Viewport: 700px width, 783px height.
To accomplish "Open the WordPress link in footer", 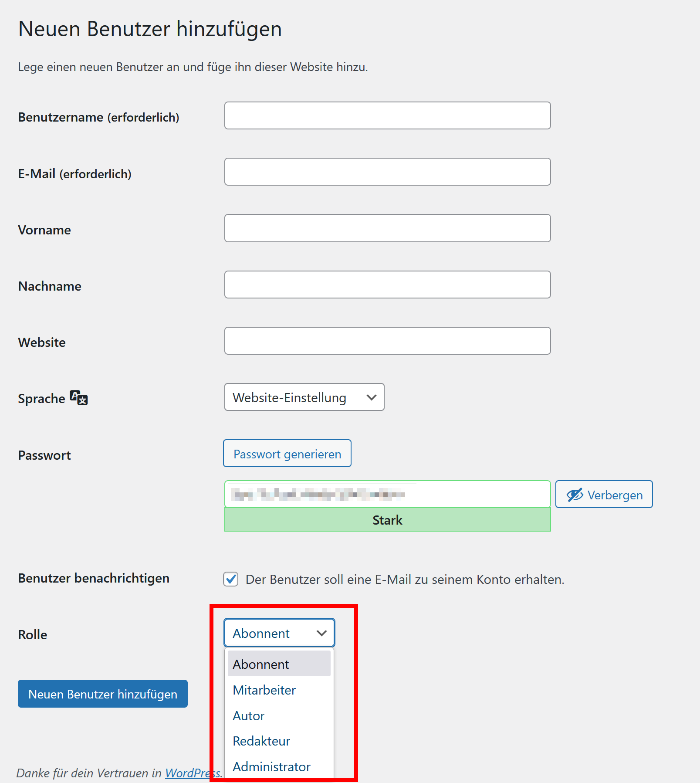I will 193,773.
